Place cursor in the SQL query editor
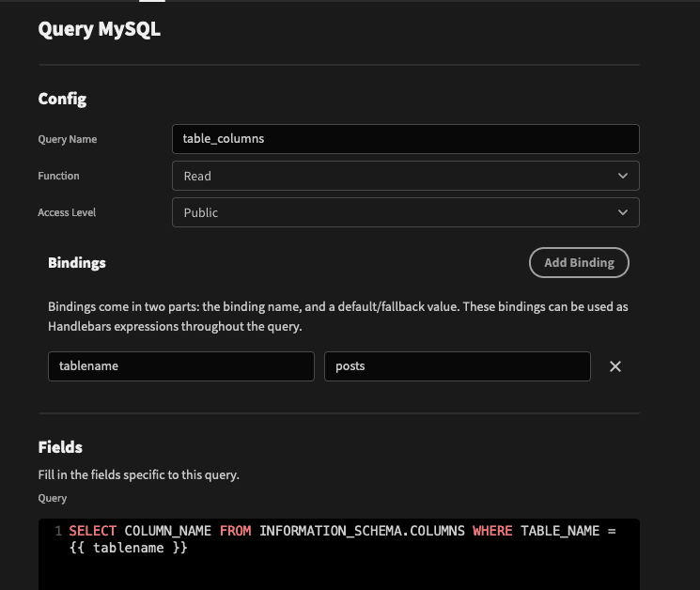700x590 pixels. (x=339, y=554)
